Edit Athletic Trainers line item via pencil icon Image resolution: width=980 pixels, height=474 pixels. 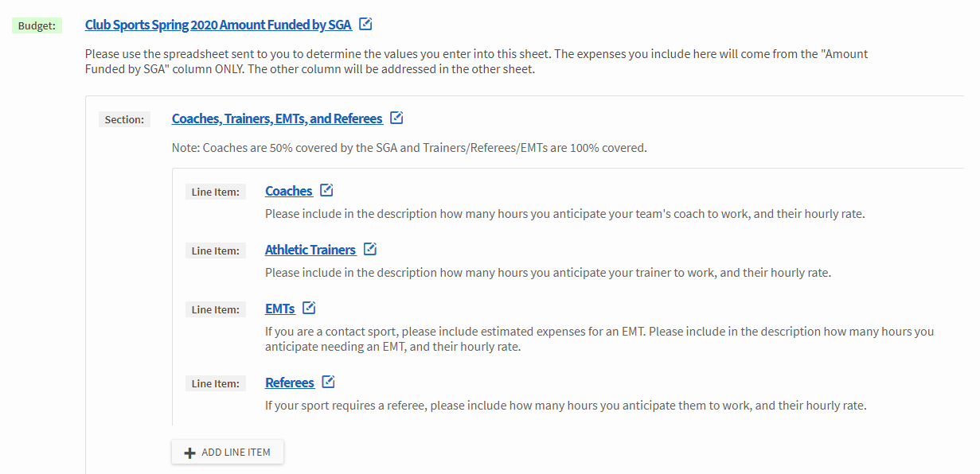coord(369,249)
